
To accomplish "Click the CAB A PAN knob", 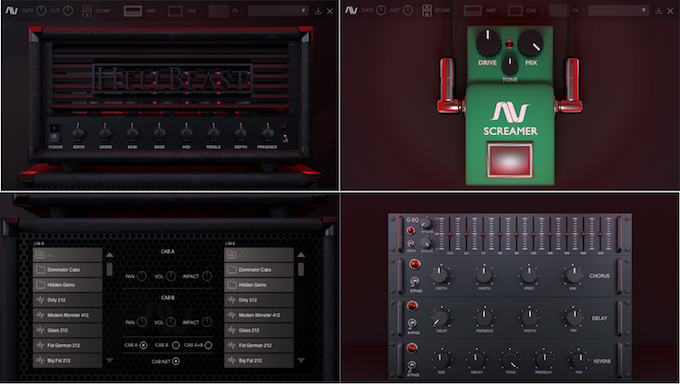I will (142, 276).
